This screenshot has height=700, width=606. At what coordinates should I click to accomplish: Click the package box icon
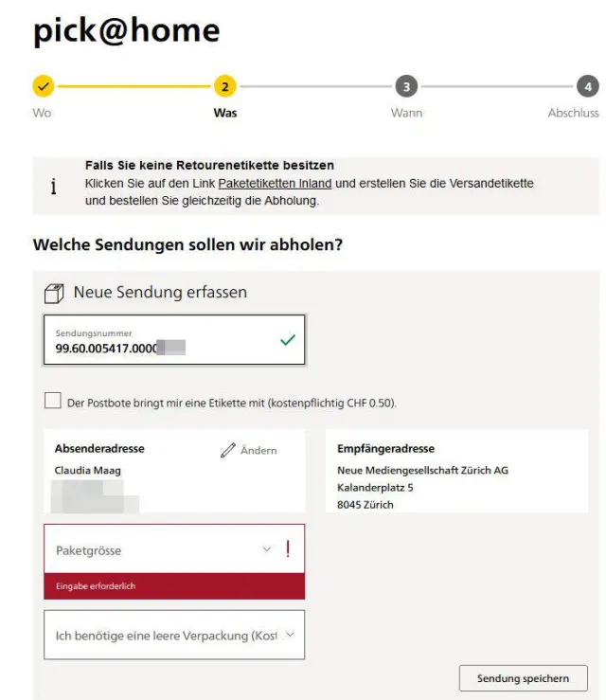(54, 294)
